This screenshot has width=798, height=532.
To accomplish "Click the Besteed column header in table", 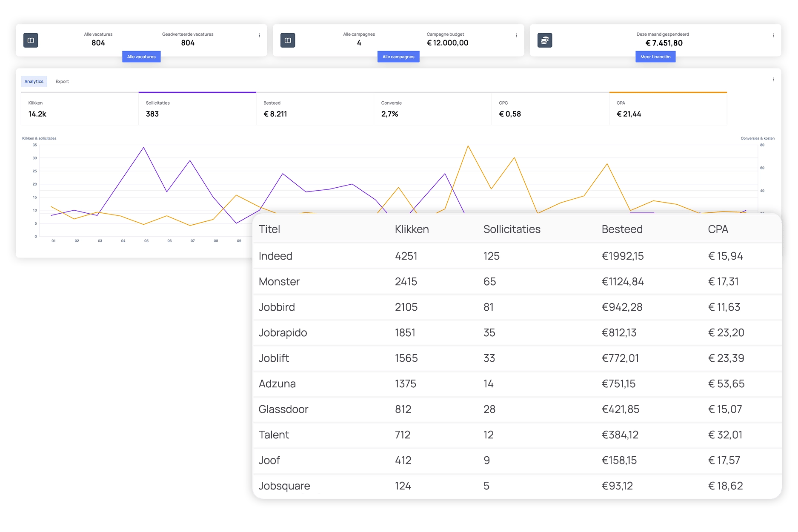I will click(x=622, y=229).
